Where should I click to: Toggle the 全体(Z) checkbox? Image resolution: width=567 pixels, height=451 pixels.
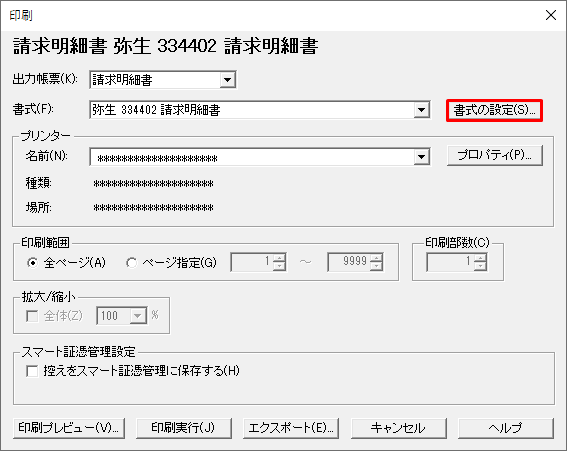(32, 316)
